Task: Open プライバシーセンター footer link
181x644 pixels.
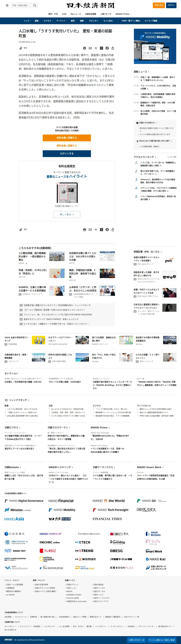Action: 146,626
